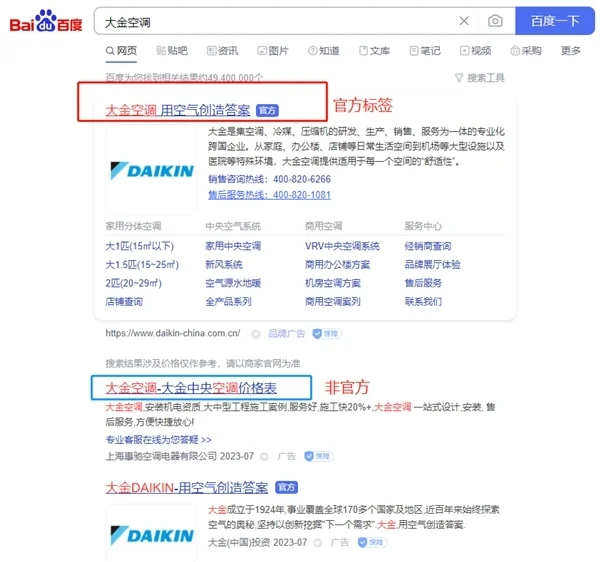Click the circle icon next to 品牌广告
Viewport: 600px width, 562px height.
pos(256,334)
